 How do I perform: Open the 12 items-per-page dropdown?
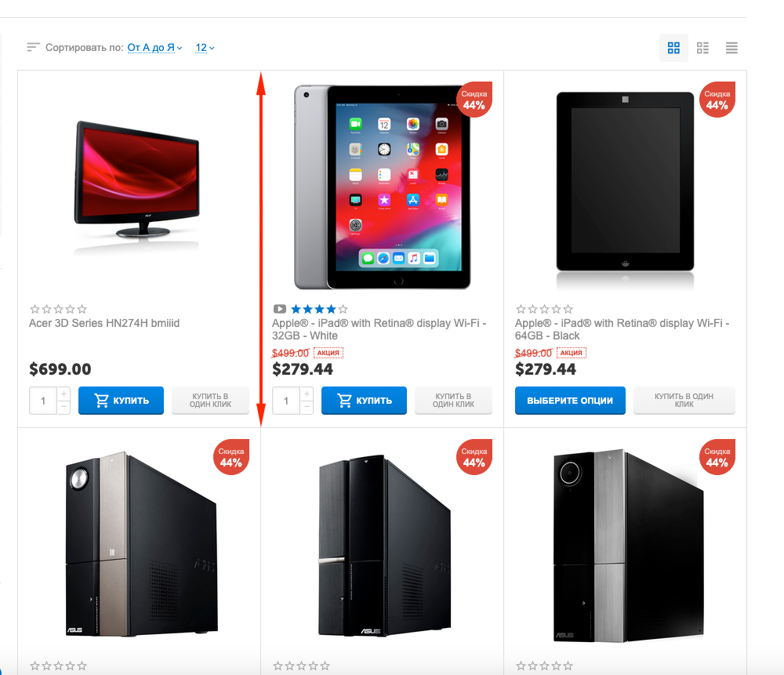click(205, 48)
